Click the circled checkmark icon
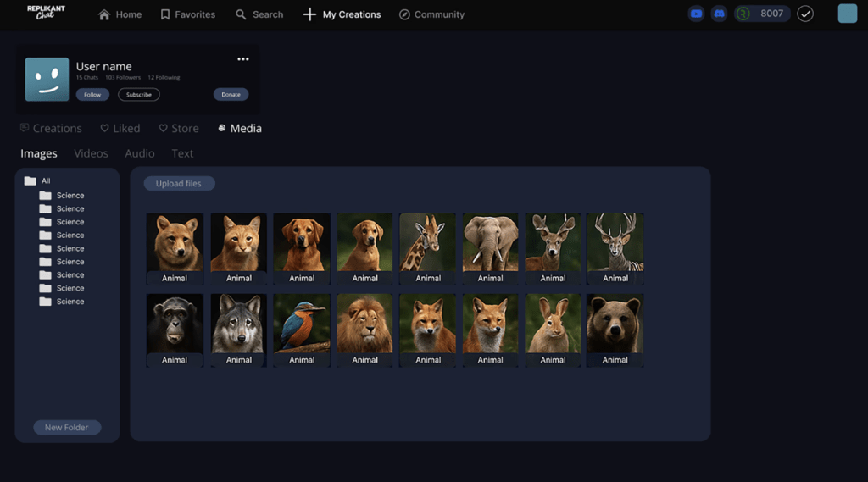 point(805,14)
